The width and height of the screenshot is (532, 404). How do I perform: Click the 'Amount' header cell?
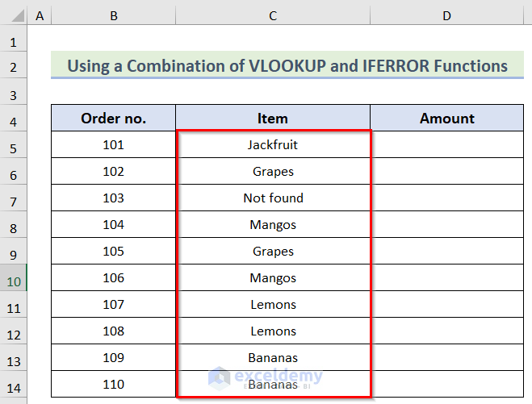446,119
